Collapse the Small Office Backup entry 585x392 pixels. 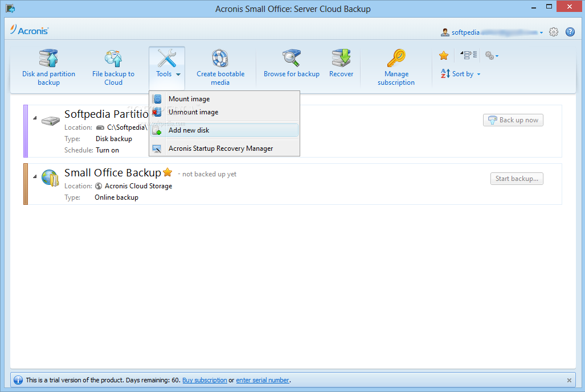pos(35,176)
